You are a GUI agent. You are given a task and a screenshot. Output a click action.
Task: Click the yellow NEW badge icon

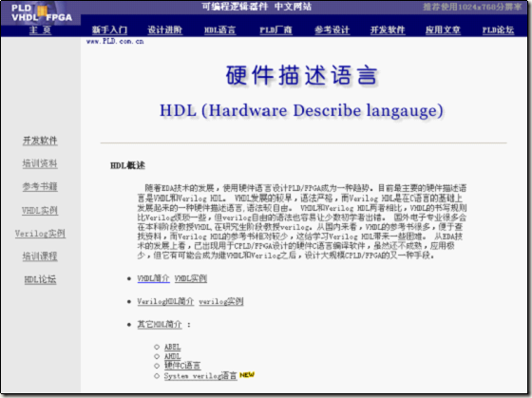pyautogui.click(x=247, y=375)
